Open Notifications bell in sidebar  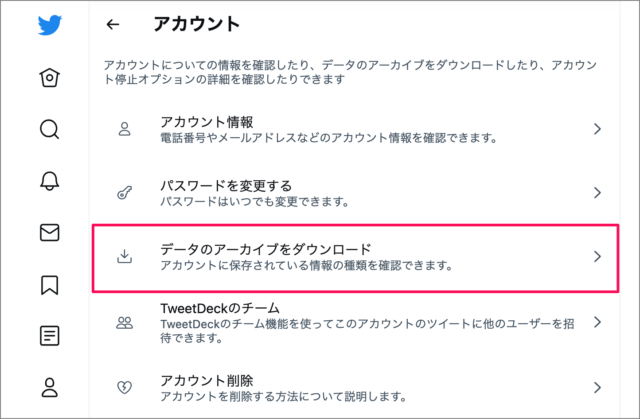coord(49,180)
